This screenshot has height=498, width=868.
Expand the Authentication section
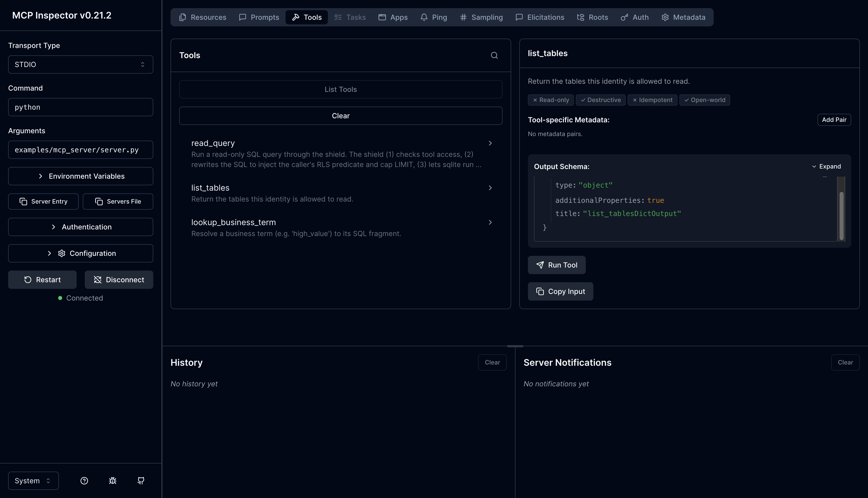81,227
